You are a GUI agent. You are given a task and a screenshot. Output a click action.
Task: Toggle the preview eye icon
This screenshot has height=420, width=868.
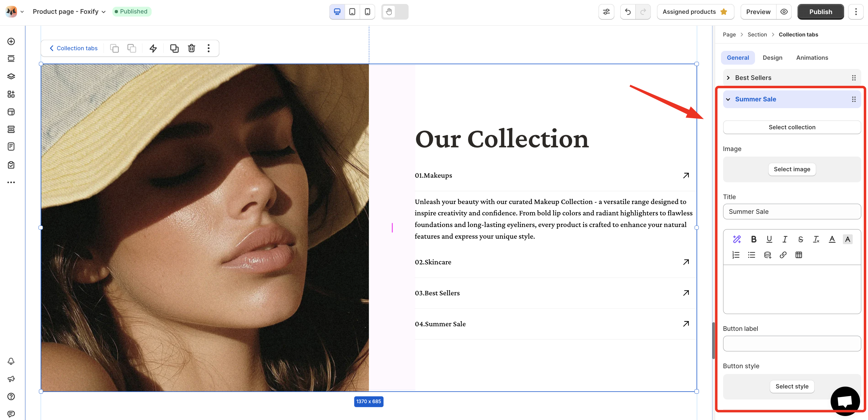[x=784, y=12]
